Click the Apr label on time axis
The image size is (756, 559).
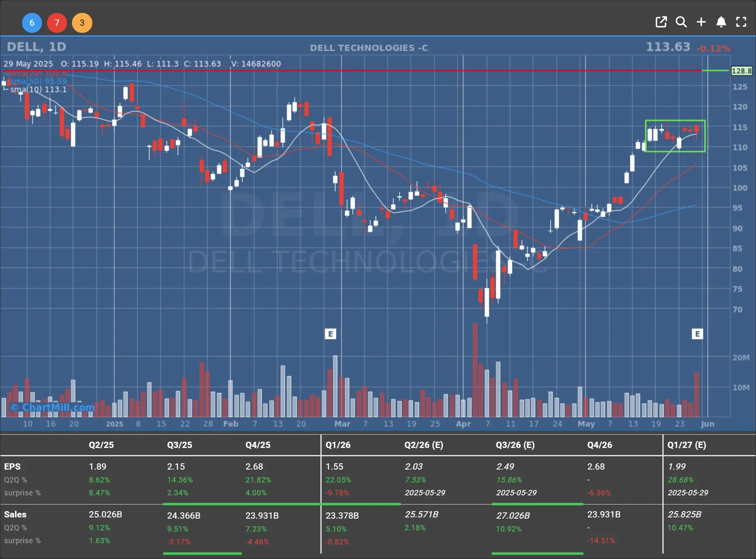click(x=463, y=424)
